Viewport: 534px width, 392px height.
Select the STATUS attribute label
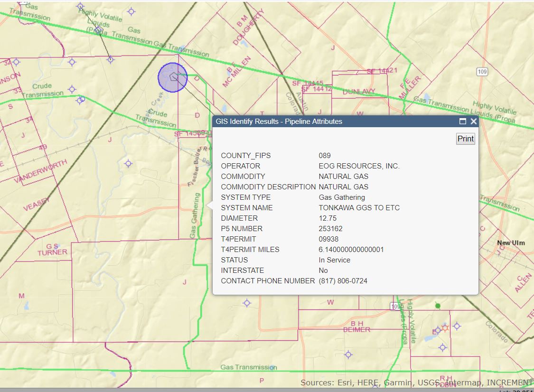tap(234, 260)
